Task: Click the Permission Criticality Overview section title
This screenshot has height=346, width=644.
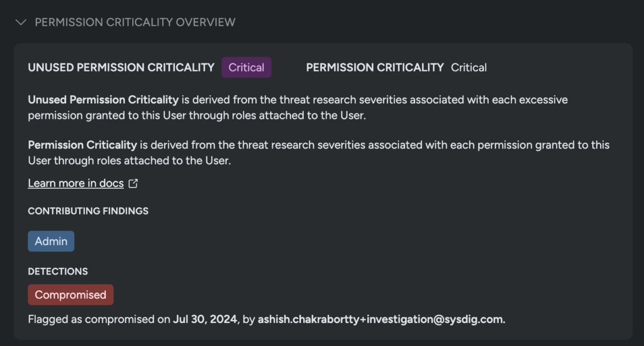Action: 135,23
